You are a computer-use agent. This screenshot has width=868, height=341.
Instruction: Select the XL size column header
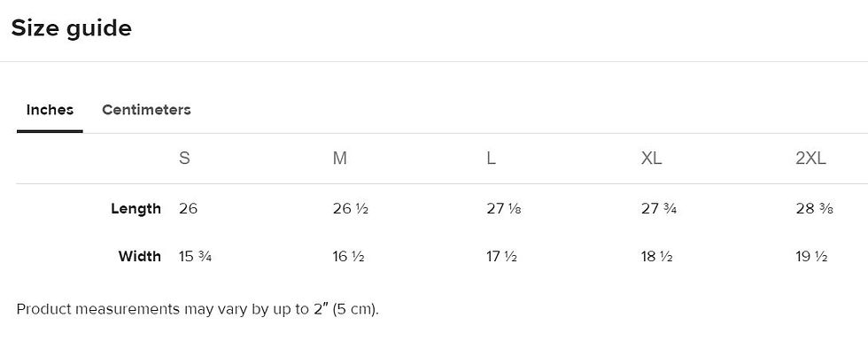(x=651, y=159)
